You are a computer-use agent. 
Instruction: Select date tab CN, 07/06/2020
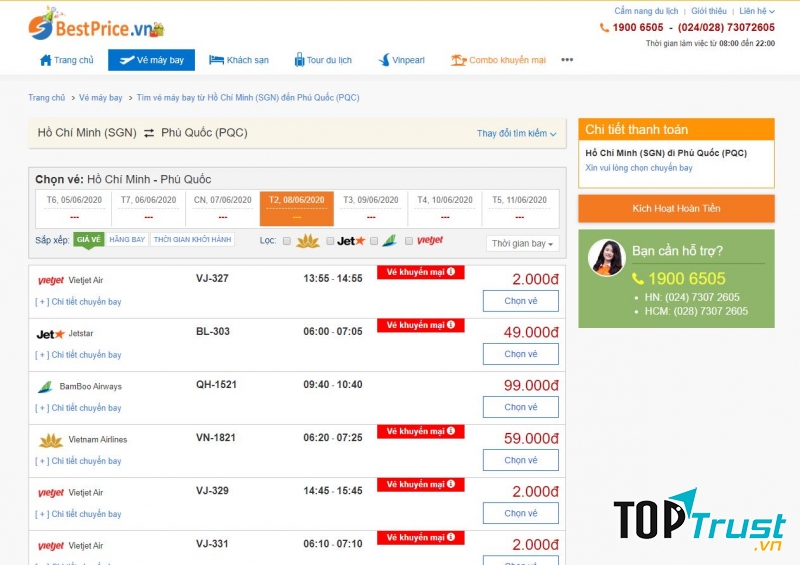222,208
